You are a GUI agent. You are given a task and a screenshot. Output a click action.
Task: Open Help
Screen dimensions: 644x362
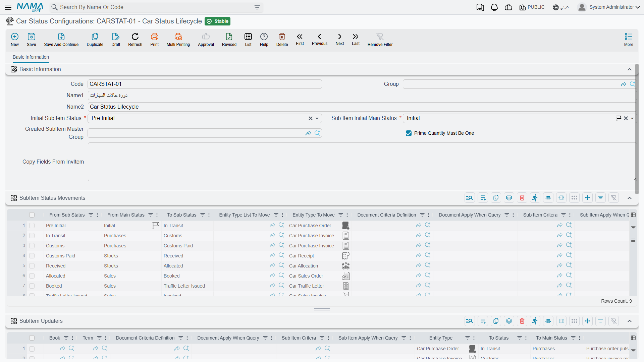coord(264,40)
